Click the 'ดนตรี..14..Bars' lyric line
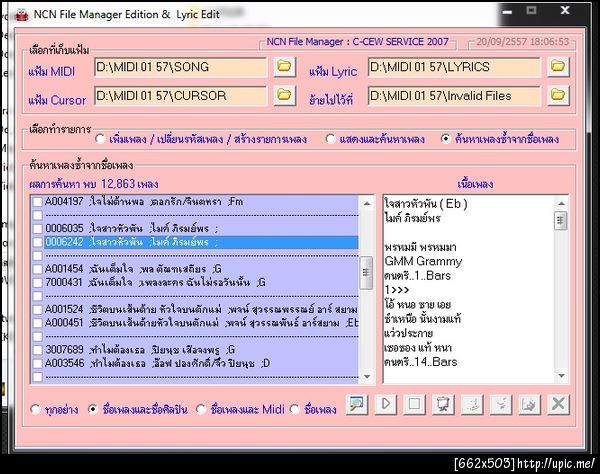The height and width of the screenshot is (474, 600). point(421,362)
